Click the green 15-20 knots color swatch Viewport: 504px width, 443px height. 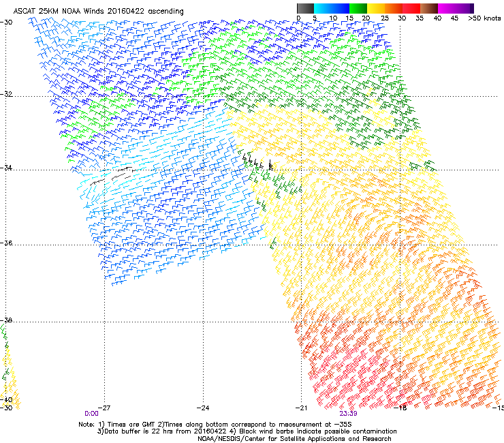[x=358, y=8]
